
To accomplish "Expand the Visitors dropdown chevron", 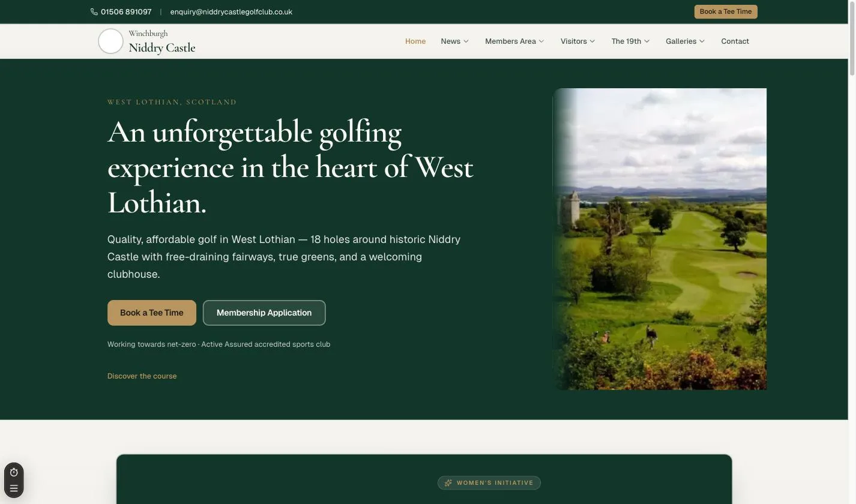I will (592, 41).
